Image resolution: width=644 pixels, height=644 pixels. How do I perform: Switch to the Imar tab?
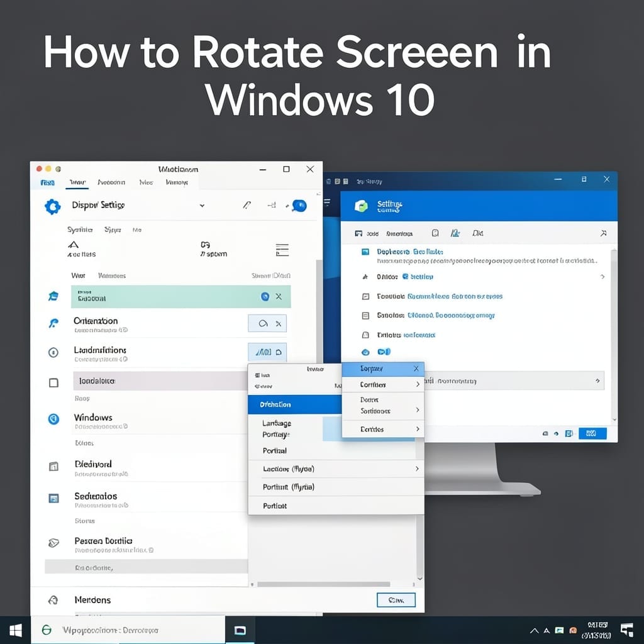(77, 182)
